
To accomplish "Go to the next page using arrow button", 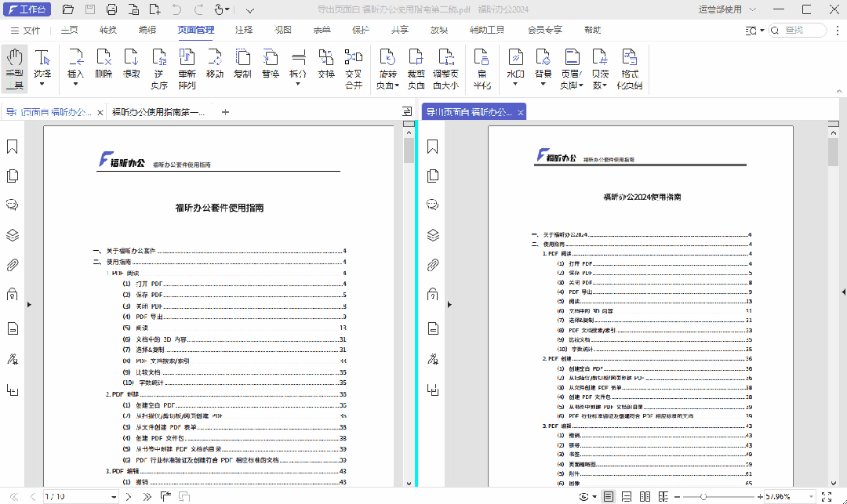I will (128, 497).
